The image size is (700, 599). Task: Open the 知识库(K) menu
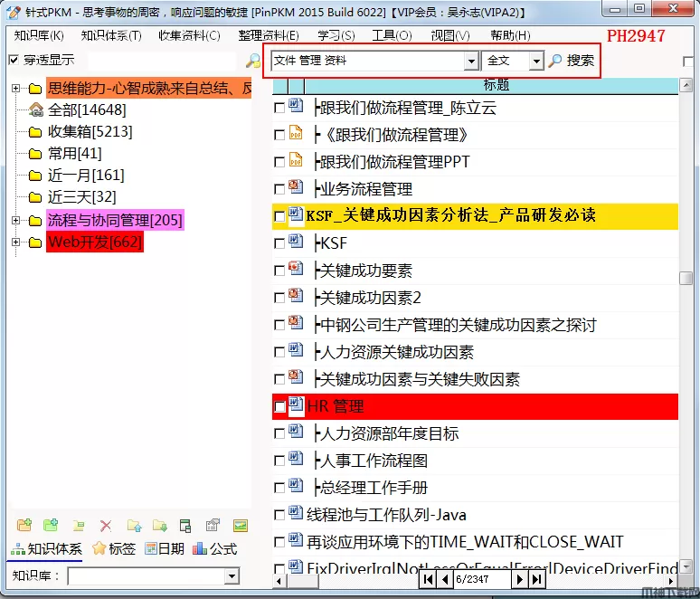[39, 35]
